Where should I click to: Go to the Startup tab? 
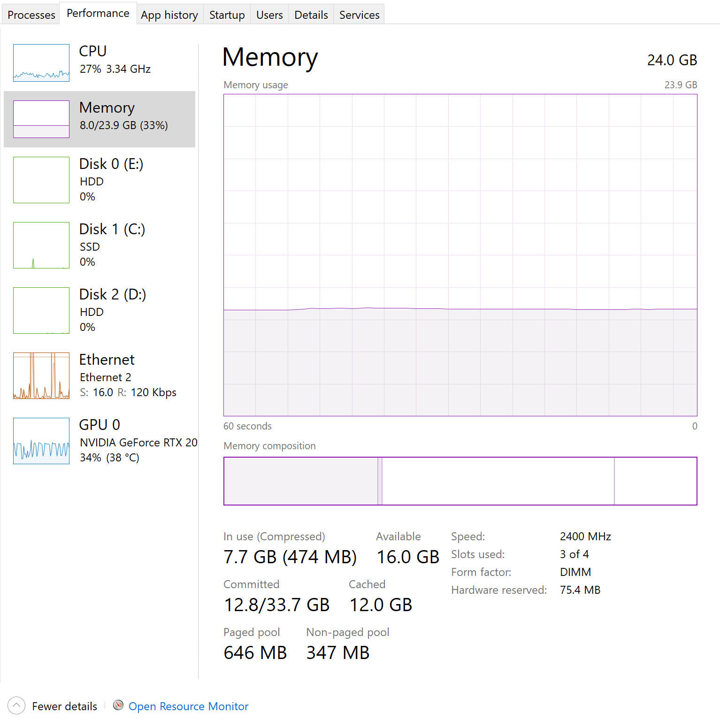click(x=227, y=15)
